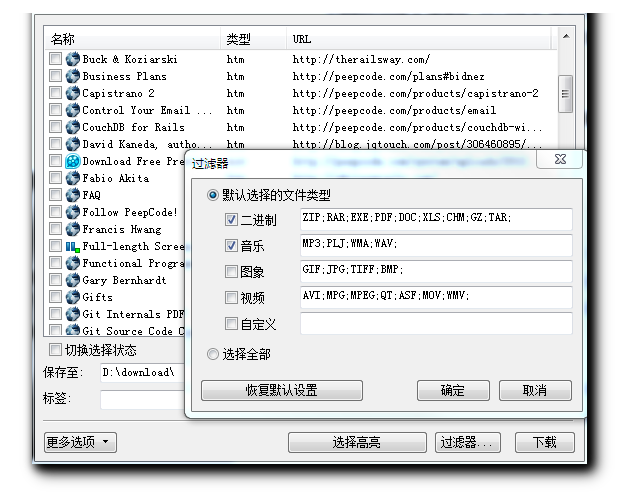Click the globe icon beside FAQ
Screen dimensions: 621x498
tap(73, 195)
